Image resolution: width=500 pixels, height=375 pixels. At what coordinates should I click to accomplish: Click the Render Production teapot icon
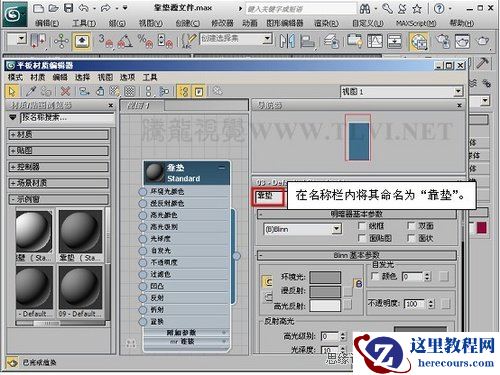pyautogui.click(x=482, y=41)
